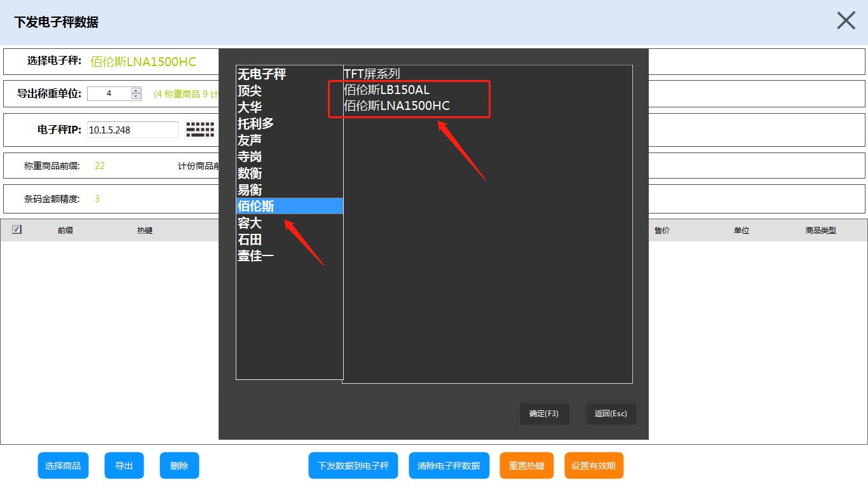Select 无电子秤 in the brand list
Image resolution: width=868 pixels, height=488 pixels.
289,74
